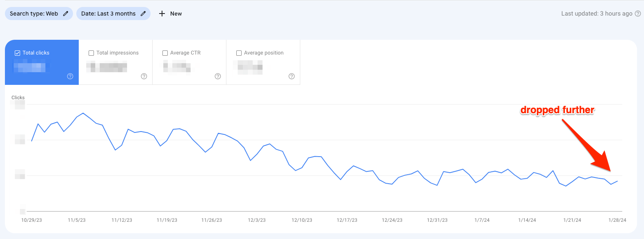Enable the Average CTR checkbox
This screenshot has height=239, width=644.
(165, 53)
